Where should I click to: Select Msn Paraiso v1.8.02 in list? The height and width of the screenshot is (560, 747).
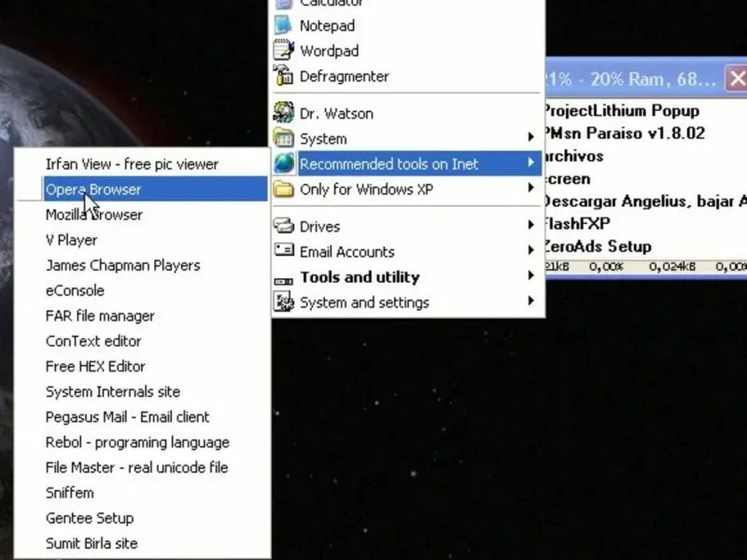tap(625, 133)
